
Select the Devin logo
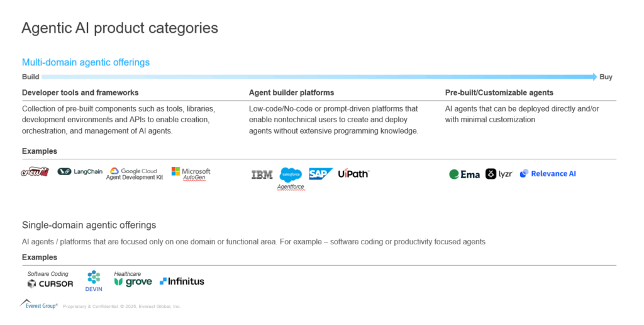94,280
